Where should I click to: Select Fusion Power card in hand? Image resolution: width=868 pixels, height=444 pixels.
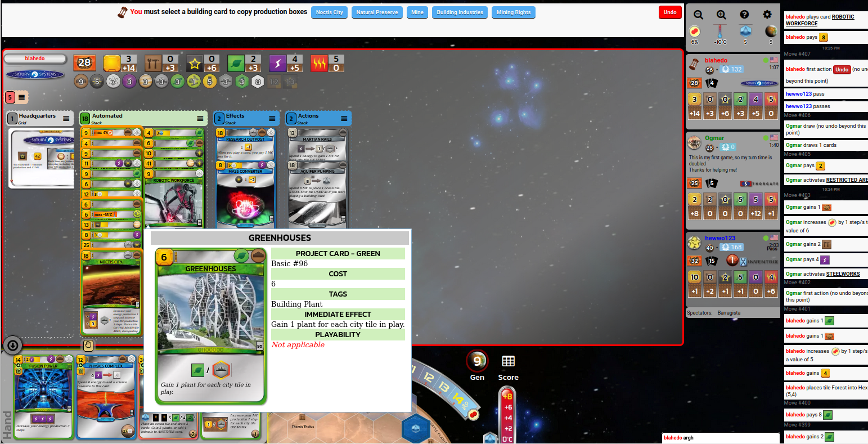click(x=43, y=397)
